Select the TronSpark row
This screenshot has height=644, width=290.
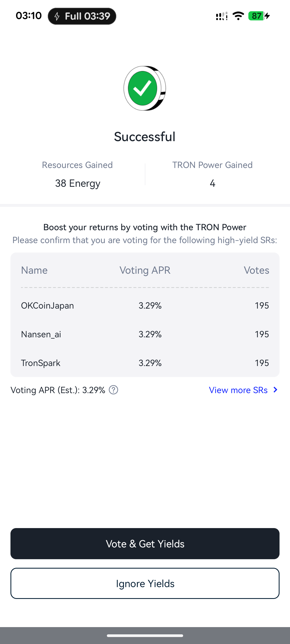click(145, 363)
